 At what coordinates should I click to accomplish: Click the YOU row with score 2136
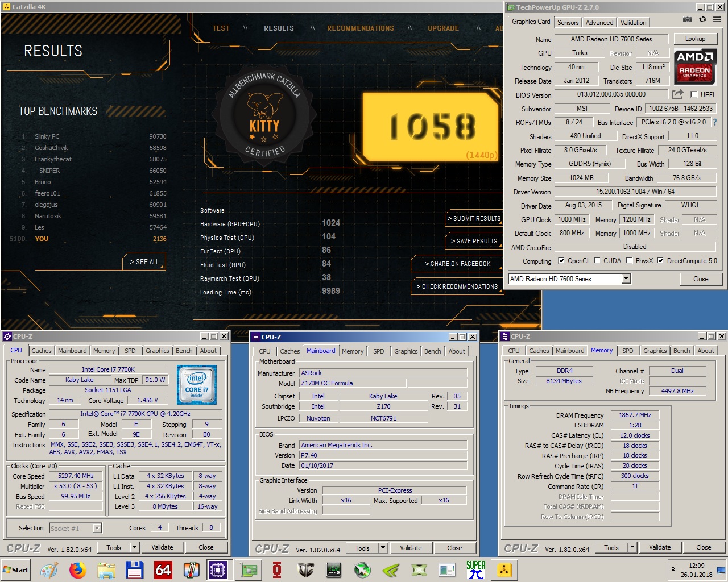(x=88, y=239)
